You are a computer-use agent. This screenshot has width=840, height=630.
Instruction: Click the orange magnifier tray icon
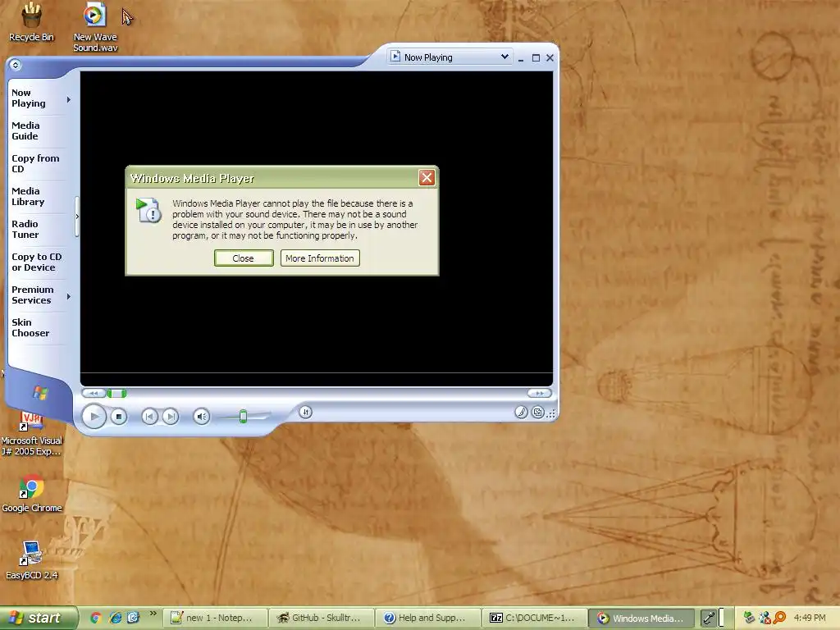[779, 618]
